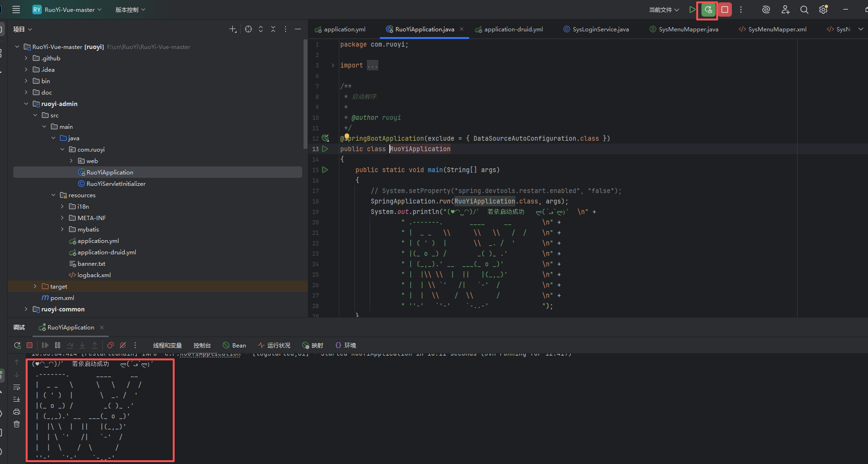Open the 映射 mappings tab
Screen dimensions: 868x464
(x=313, y=345)
